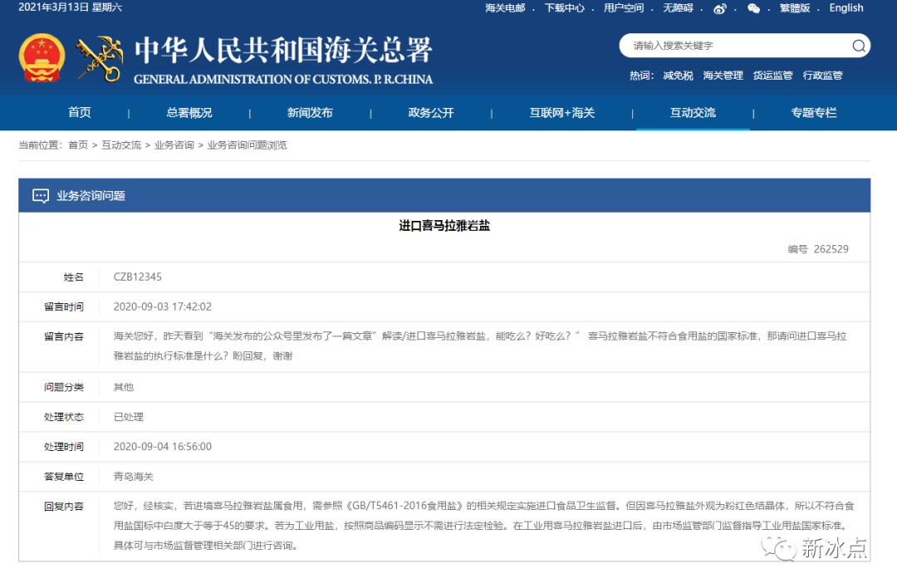Go to 新闻发布 in the nav bar

(x=310, y=113)
